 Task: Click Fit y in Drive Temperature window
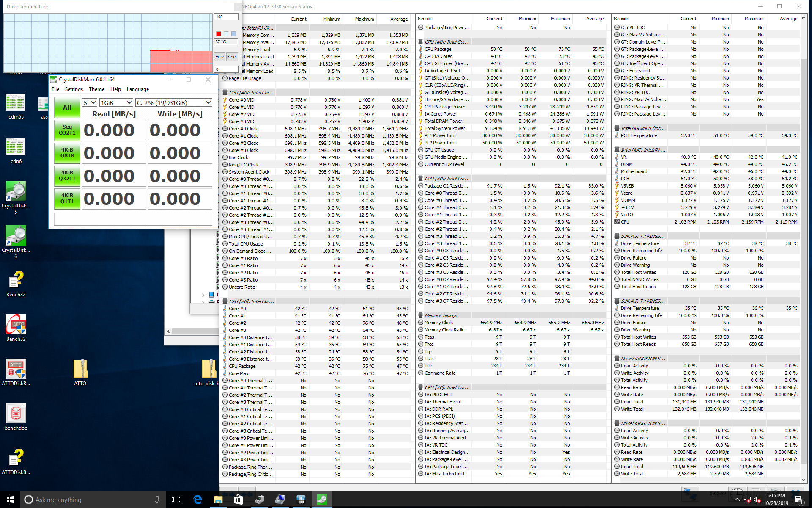[219, 57]
